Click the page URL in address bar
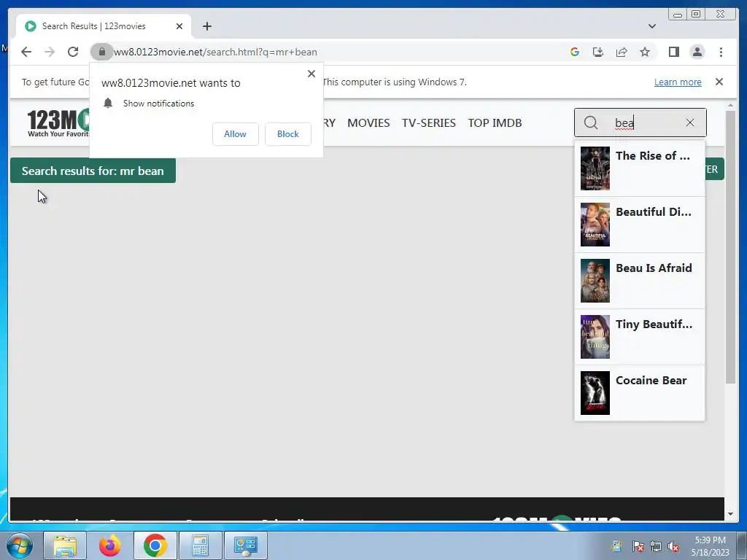Viewport: 747px width, 560px height. tap(215, 52)
